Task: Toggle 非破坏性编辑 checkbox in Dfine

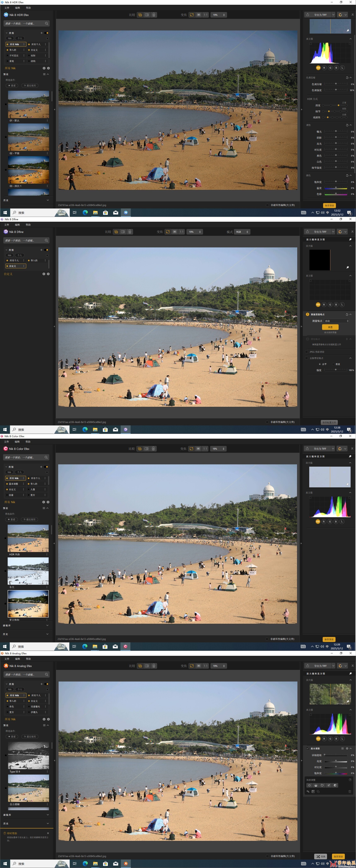Action: pyautogui.click(x=267, y=422)
